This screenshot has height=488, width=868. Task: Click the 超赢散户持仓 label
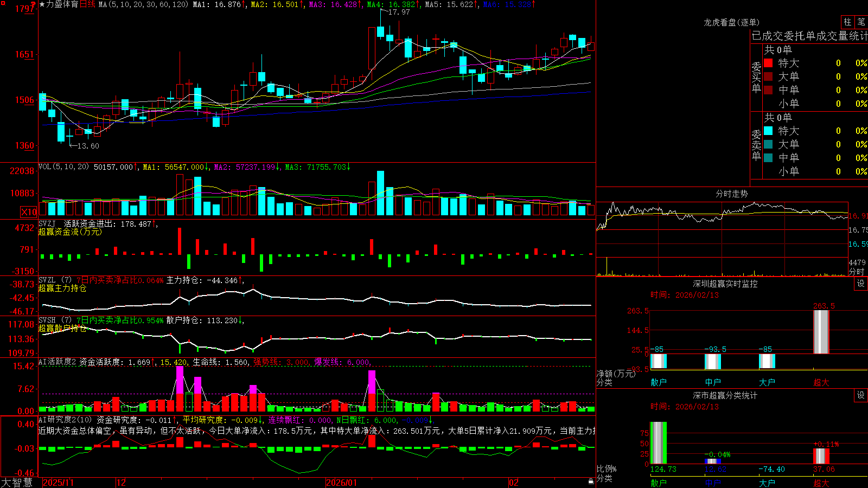[62, 329]
